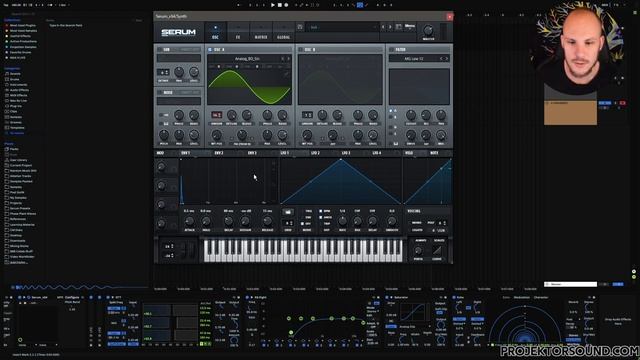The image size is (640, 360).
Task: Toggle the SUB oscillator enable switch
Action: [160, 49]
